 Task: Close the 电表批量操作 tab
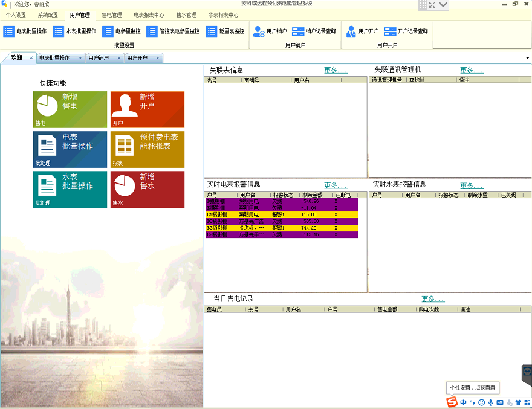(x=80, y=59)
